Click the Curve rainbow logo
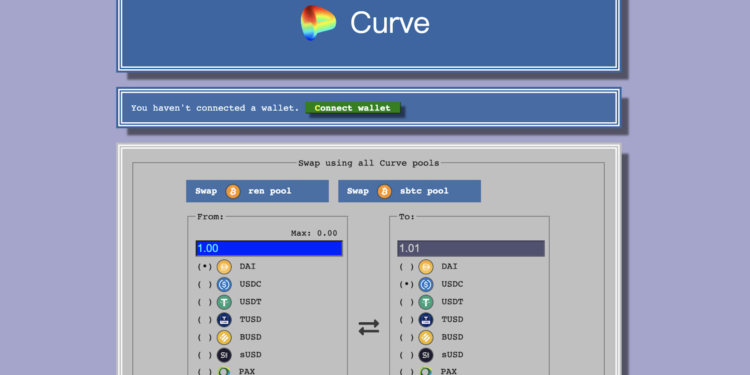 pyautogui.click(x=318, y=22)
